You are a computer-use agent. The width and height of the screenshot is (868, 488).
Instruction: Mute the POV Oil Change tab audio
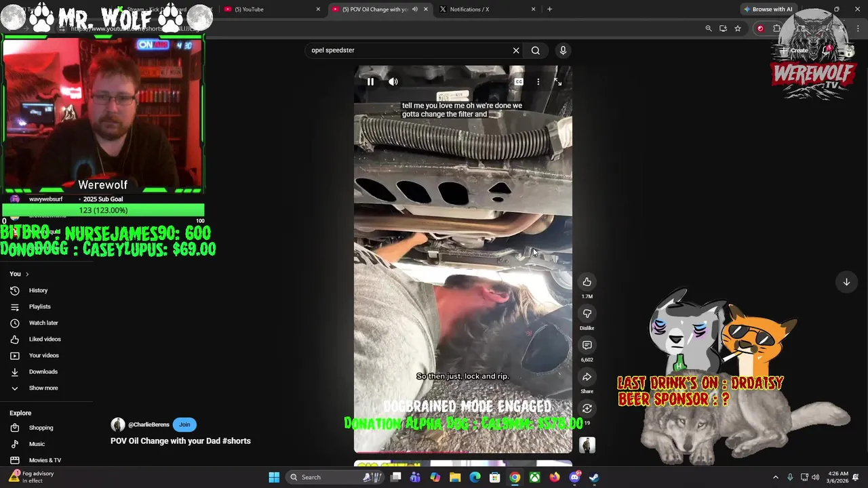(x=415, y=9)
